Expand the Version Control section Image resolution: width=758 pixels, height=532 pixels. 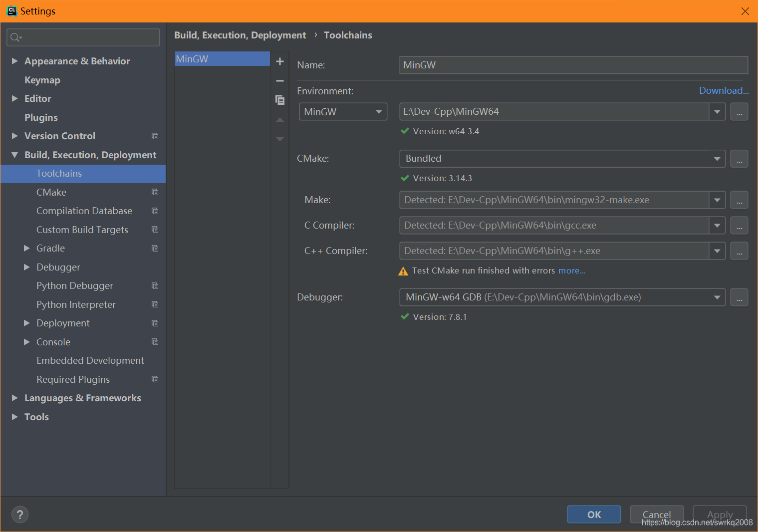[x=15, y=136]
